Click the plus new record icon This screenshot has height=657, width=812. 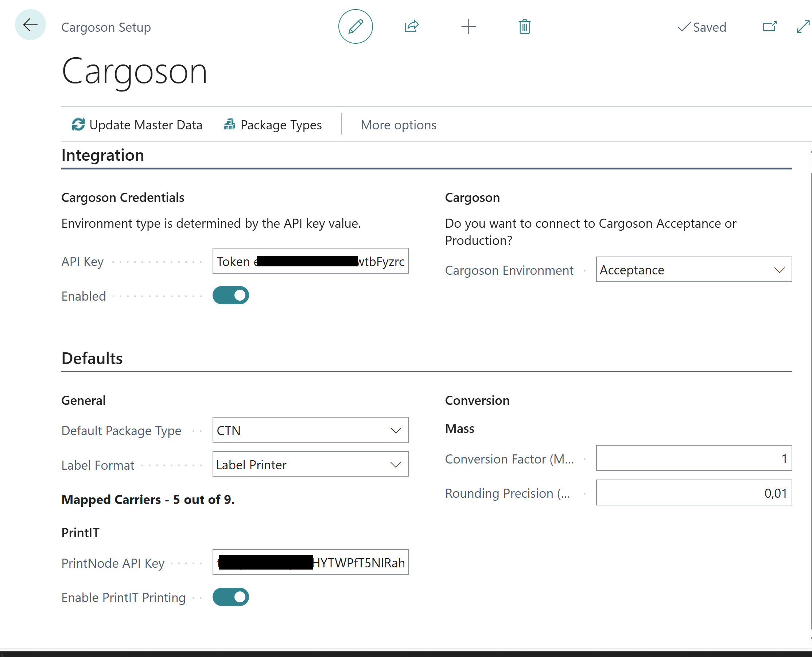(468, 27)
